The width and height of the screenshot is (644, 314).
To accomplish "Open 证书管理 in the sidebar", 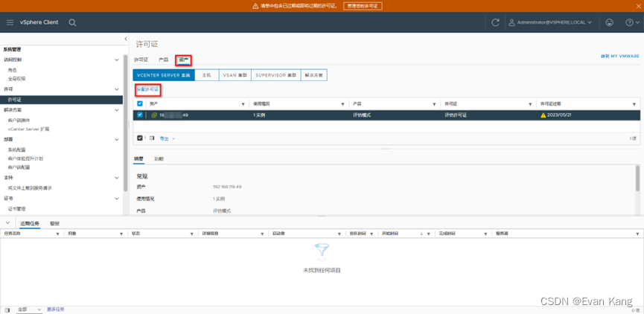I will [x=17, y=208].
